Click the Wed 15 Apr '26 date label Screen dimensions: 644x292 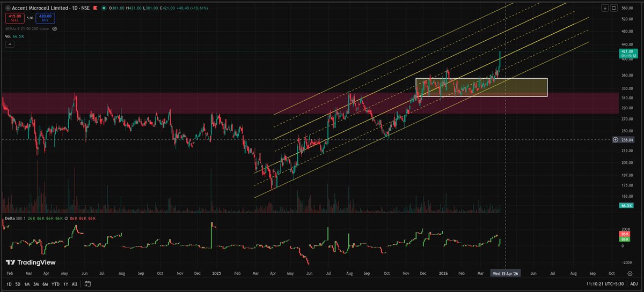506,273
